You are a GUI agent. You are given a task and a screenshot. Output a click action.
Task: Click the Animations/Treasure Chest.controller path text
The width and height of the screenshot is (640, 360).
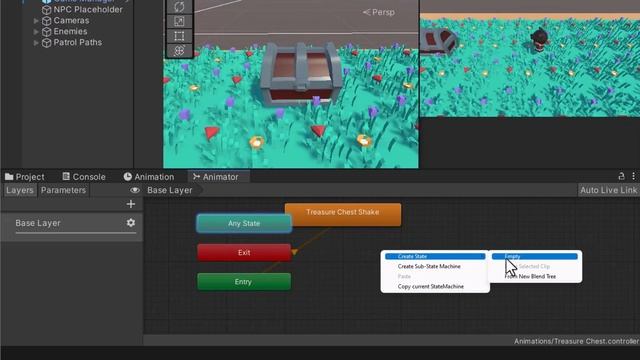pyautogui.click(x=576, y=341)
